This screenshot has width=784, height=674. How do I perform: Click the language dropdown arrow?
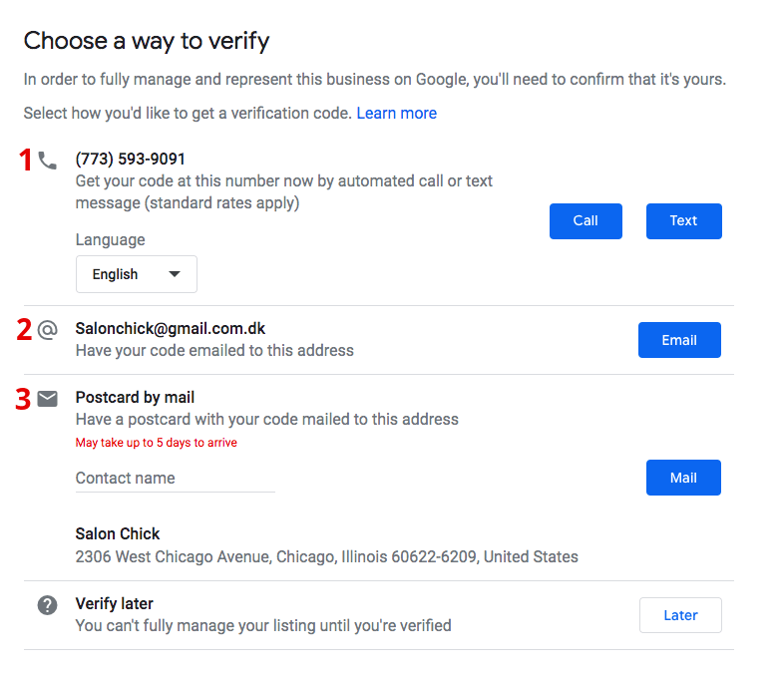point(175,274)
